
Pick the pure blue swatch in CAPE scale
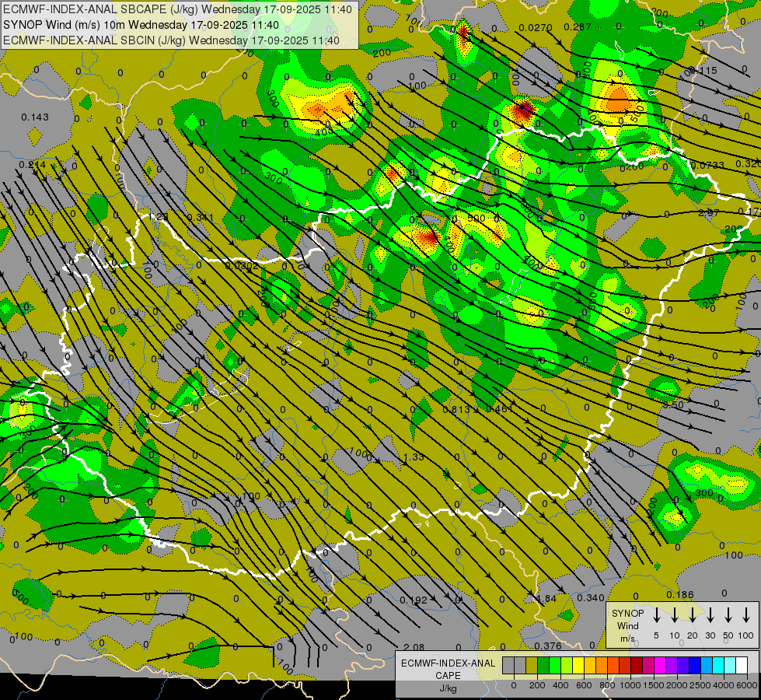coord(694,666)
